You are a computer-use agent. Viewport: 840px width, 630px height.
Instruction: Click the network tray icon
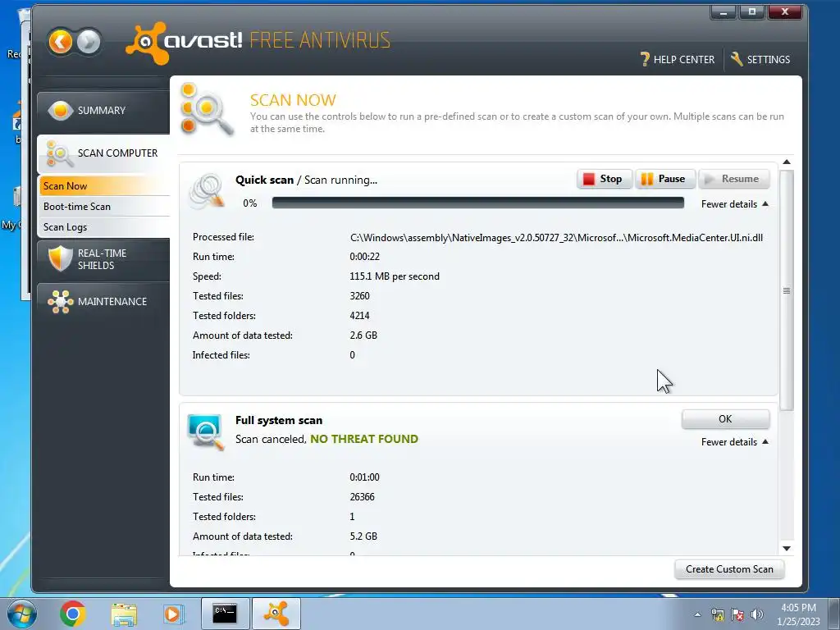717,614
